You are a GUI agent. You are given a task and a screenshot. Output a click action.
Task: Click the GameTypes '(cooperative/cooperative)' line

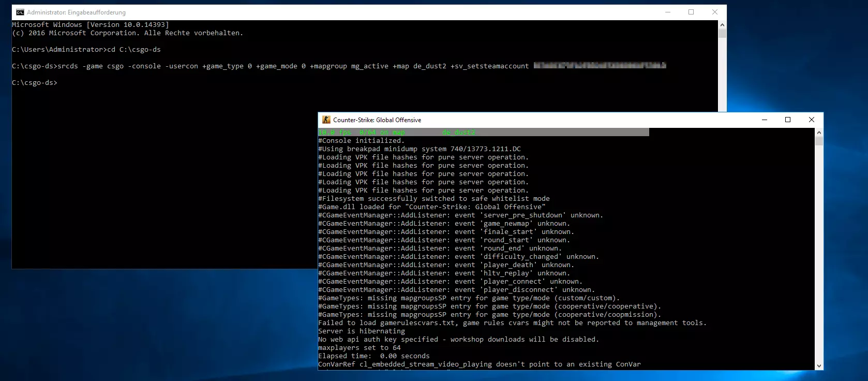pyautogui.click(x=490, y=306)
